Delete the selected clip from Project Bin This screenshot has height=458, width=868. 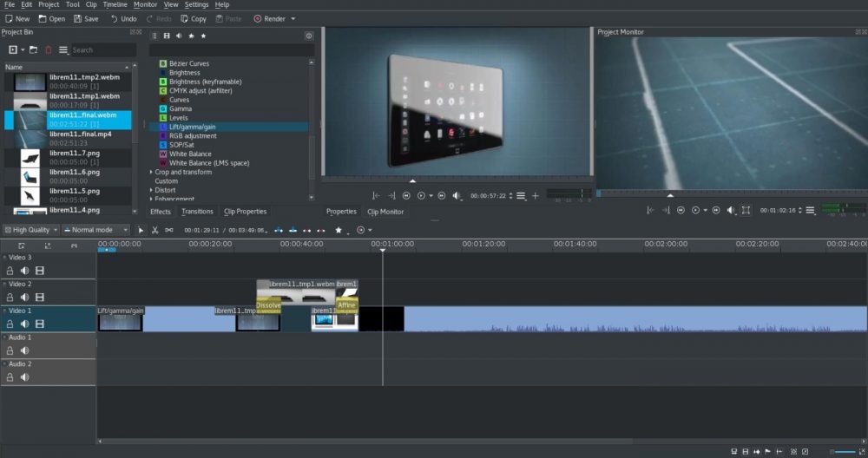coord(48,49)
